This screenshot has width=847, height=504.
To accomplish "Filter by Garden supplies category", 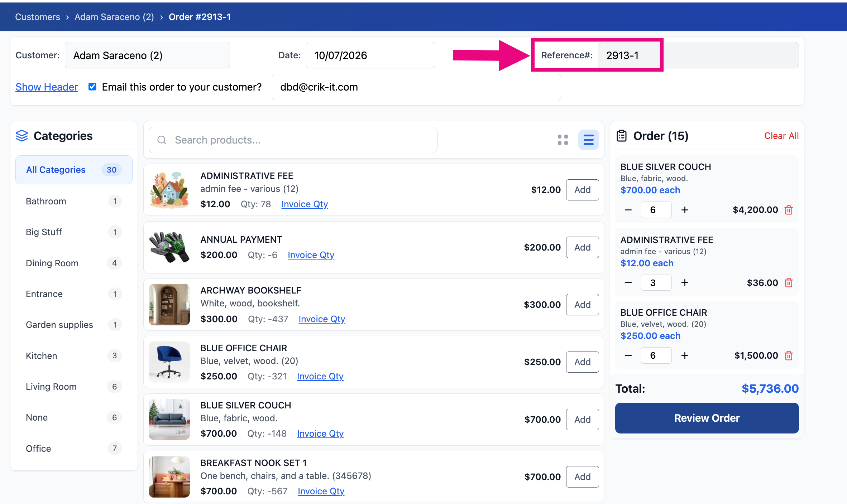I will coord(74,325).
